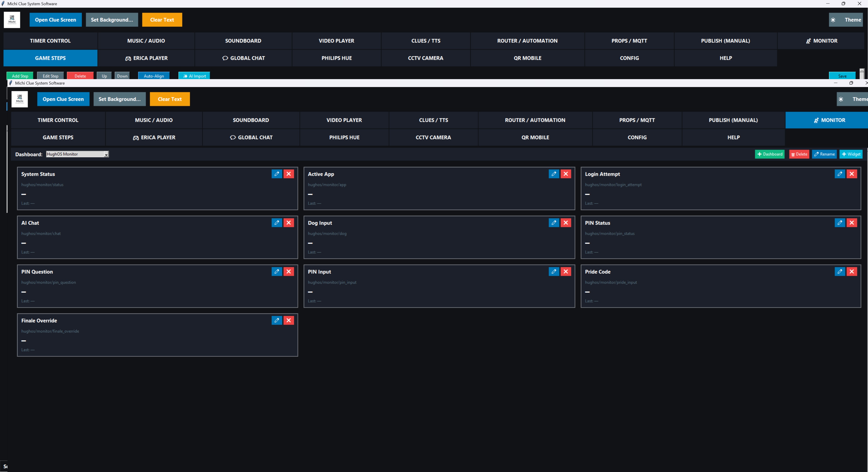The height and width of the screenshot is (472, 868).
Task: Toggle the Theme button in front window
Action: pyautogui.click(x=852, y=99)
